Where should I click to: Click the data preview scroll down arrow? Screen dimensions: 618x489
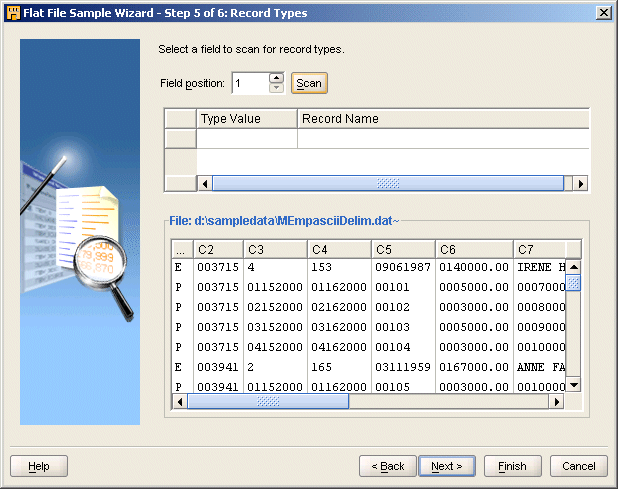pos(574,385)
